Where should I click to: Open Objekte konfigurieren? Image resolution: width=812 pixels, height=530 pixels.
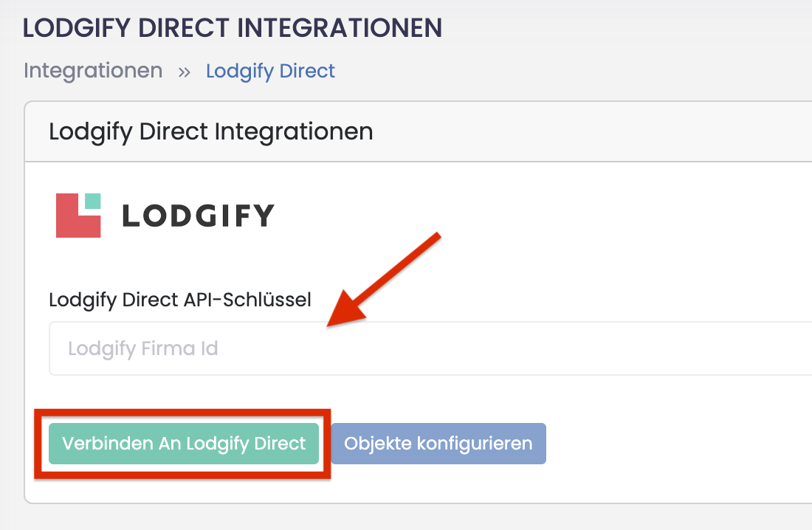coord(438,444)
